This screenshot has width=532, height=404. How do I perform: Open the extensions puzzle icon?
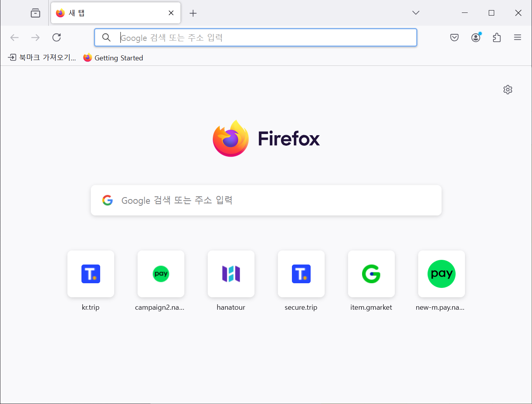[x=497, y=37]
